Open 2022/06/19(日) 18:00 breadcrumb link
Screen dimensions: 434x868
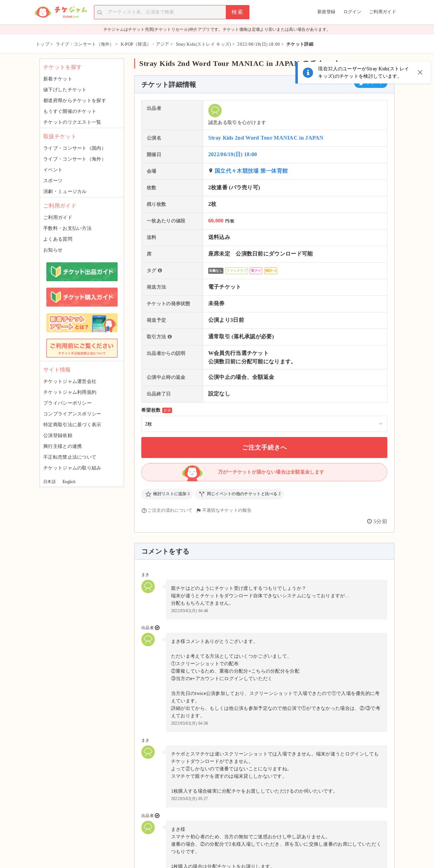[258, 44]
